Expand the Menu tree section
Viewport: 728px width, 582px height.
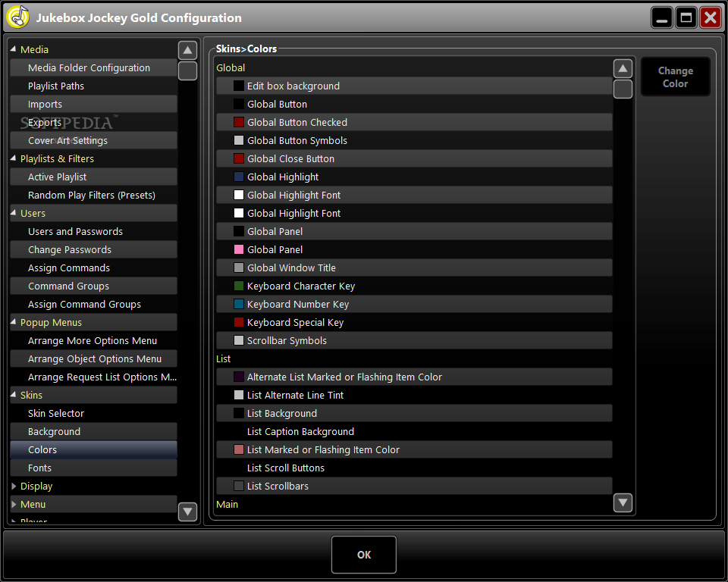(x=14, y=504)
